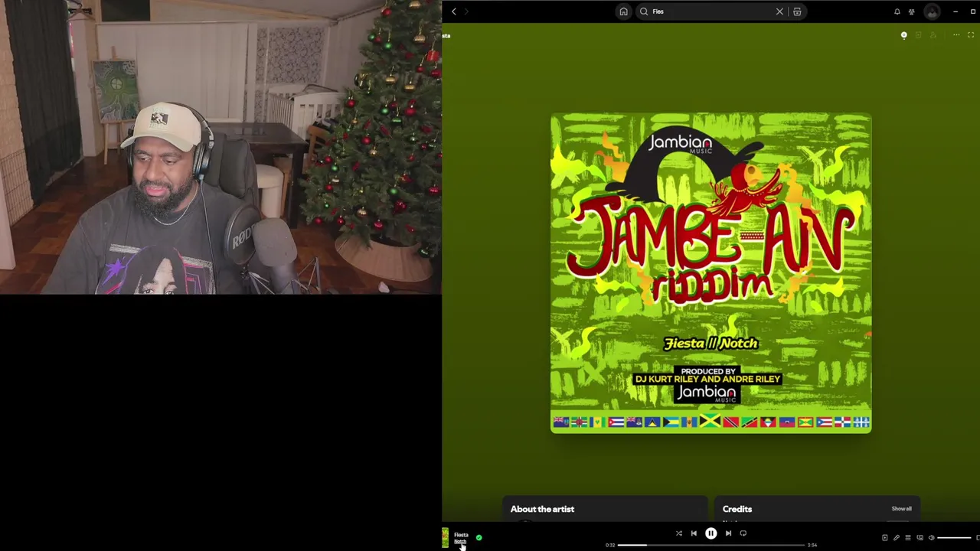Click the Jambe-An Riddim album artwork
Image resolution: width=980 pixels, height=551 pixels.
[x=710, y=273]
